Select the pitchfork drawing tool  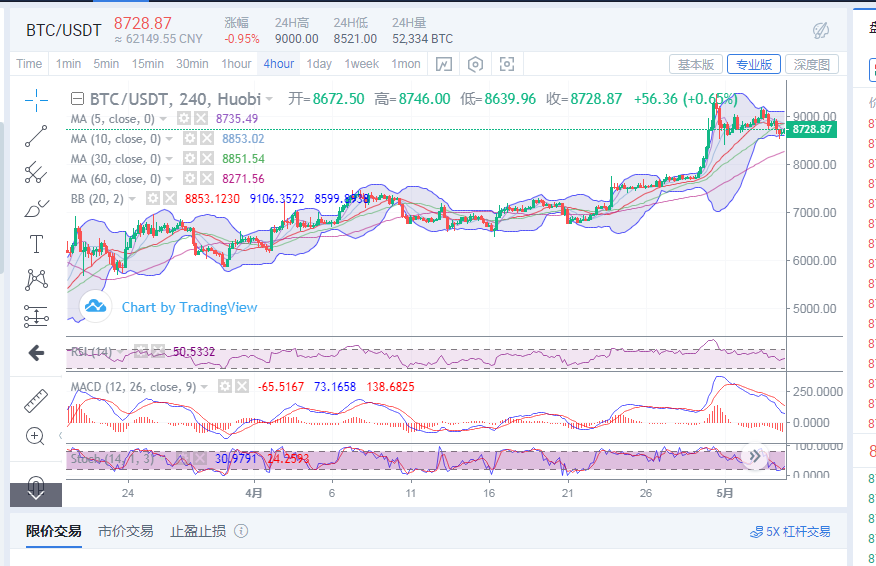pos(36,172)
